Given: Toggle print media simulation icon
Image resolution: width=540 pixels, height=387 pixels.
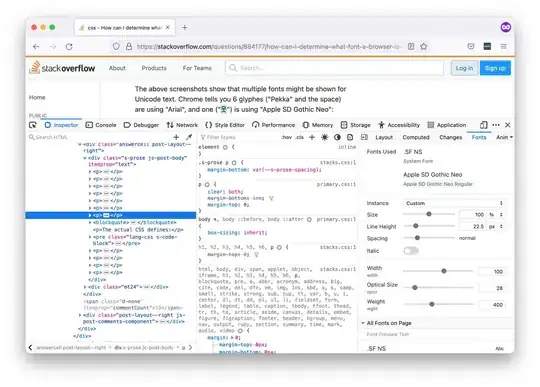Looking at the screenshot, I should click(x=350, y=137).
